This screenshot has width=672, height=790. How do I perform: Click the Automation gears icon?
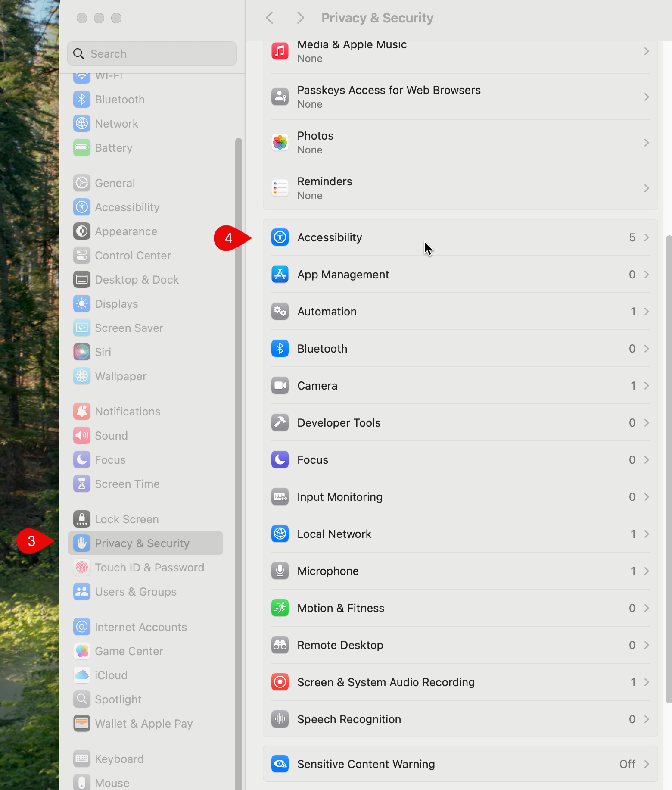(x=280, y=312)
